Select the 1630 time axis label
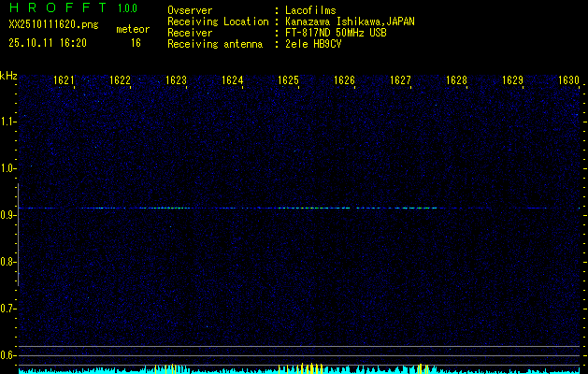The width and height of the screenshot is (588, 374). coord(569,81)
